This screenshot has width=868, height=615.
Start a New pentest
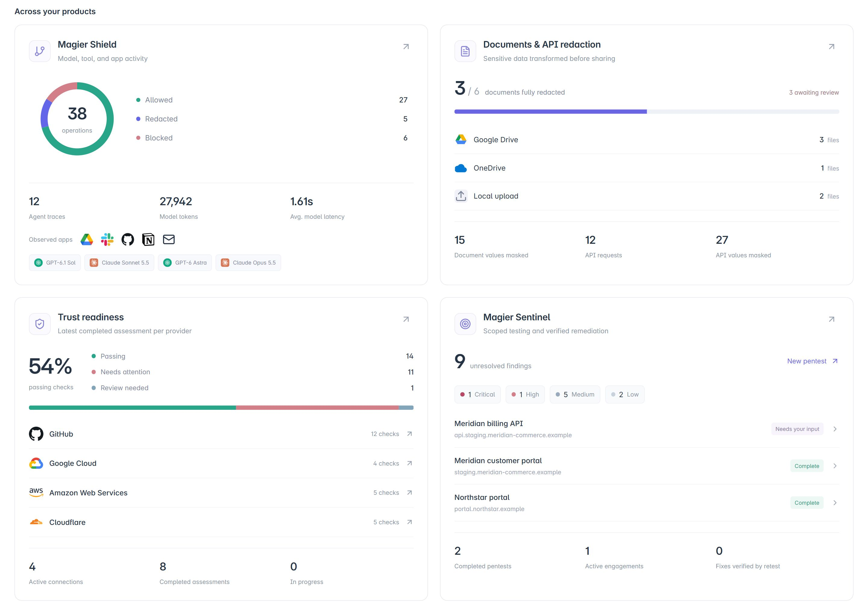(812, 361)
